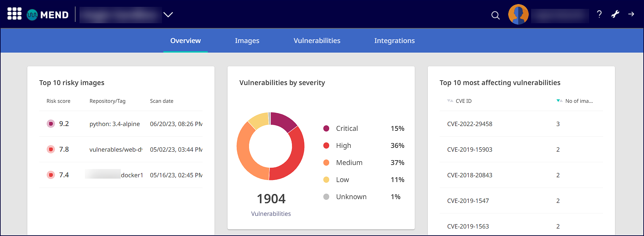Sort by CVE ID column arrows
644x236 pixels.
[450, 101]
